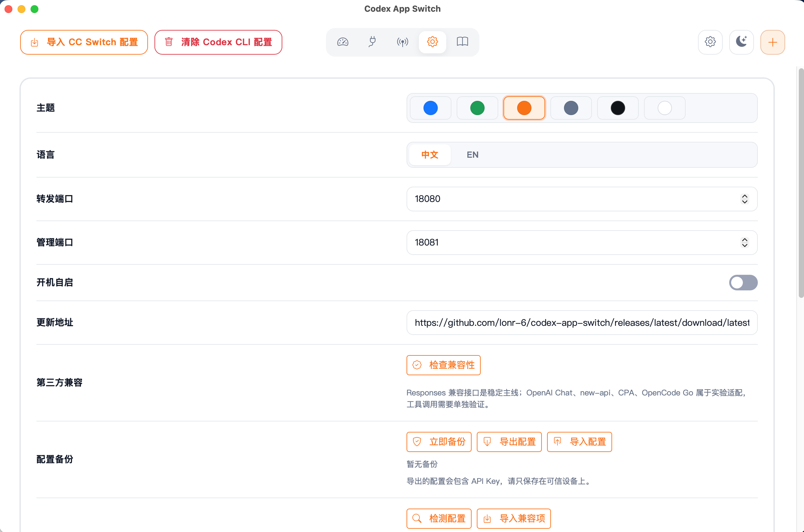The image size is (804, 532).
Task: Click the 检测配置 button
Action: tap(439, 518)
